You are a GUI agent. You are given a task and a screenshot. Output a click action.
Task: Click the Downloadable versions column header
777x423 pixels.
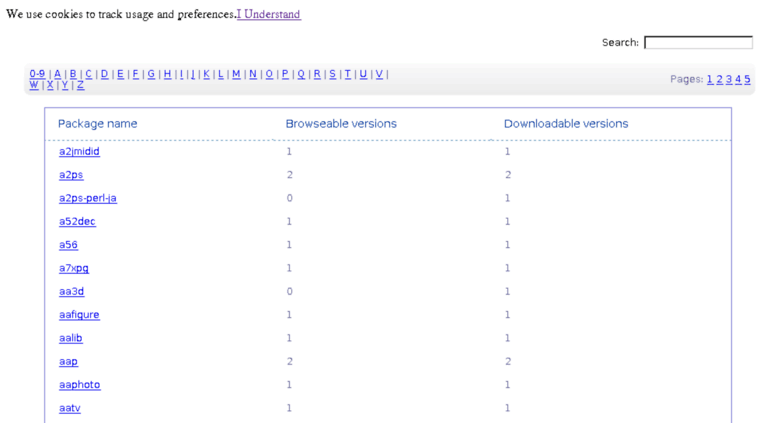click(566, 124)
